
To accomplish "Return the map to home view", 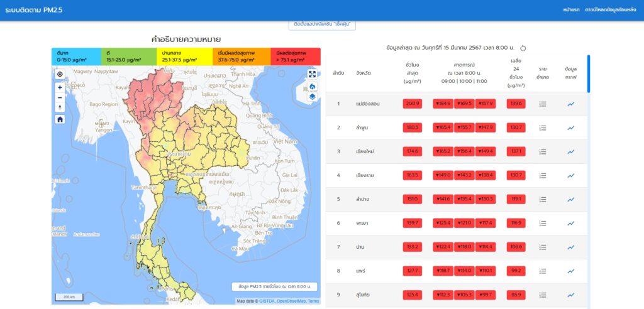I will coord(60,119).
